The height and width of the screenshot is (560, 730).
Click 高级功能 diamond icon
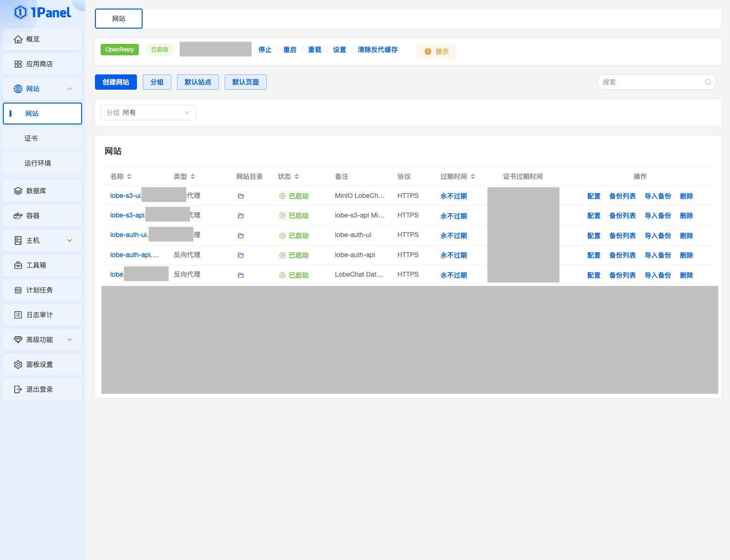[x=18, y=340]
